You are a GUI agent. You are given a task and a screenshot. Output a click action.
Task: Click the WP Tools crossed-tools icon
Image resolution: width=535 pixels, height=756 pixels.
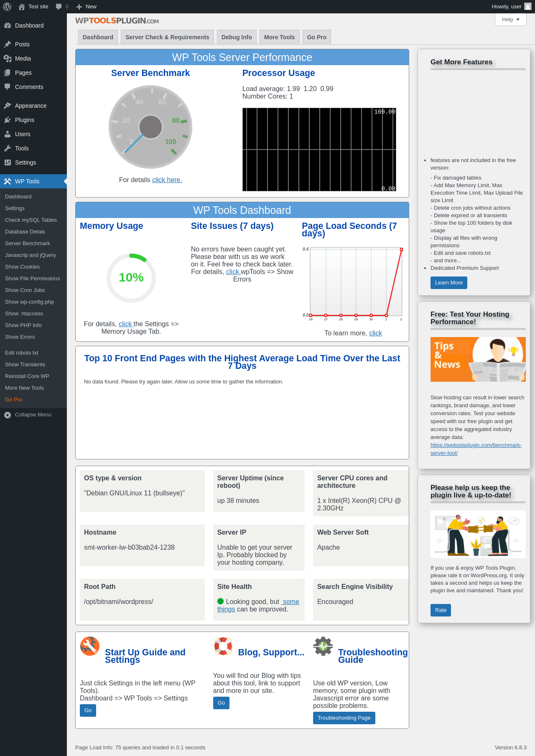(x=8, y=181)
